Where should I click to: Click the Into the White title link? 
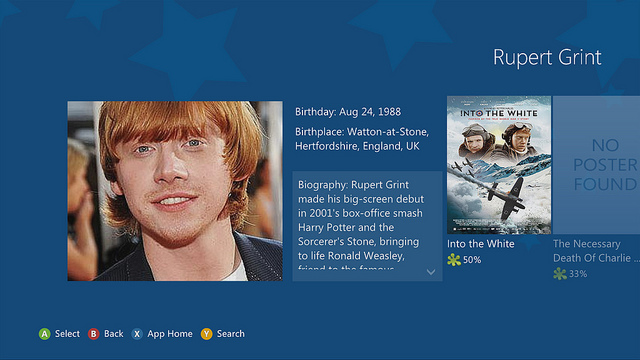click(480, 244)
